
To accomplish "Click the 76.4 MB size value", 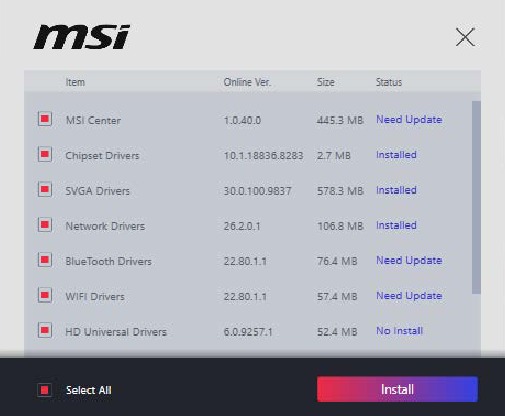I will 337,261.
